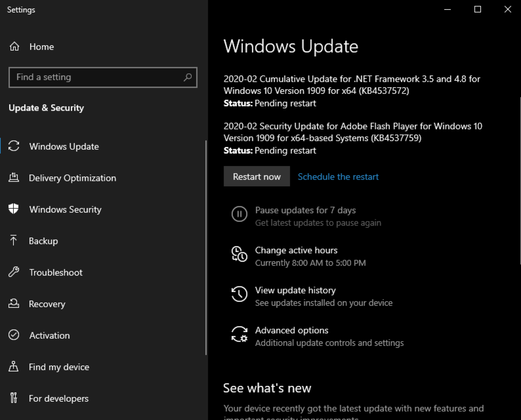The height and width of the screenshot is (420, 521).
Task: Open For developers settings
Action: click(104, 398)
